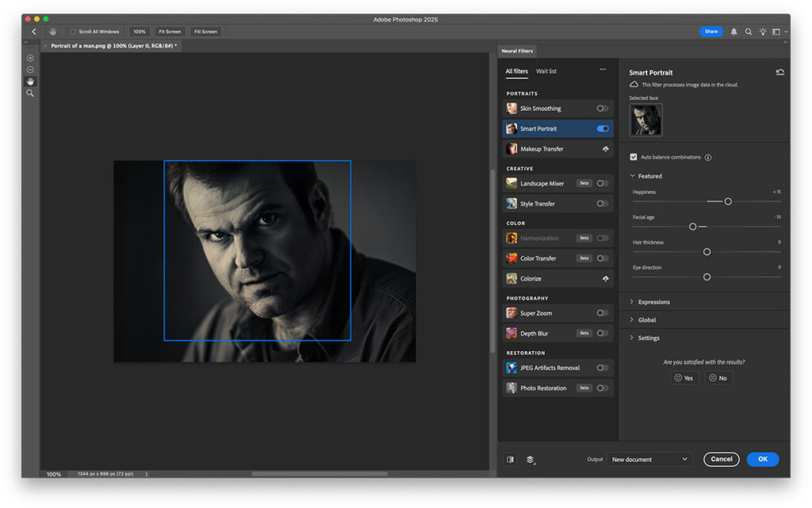Click the Style Transfer filter icon
This screenshot has width=812, height=508.
(x=511, y=204)
